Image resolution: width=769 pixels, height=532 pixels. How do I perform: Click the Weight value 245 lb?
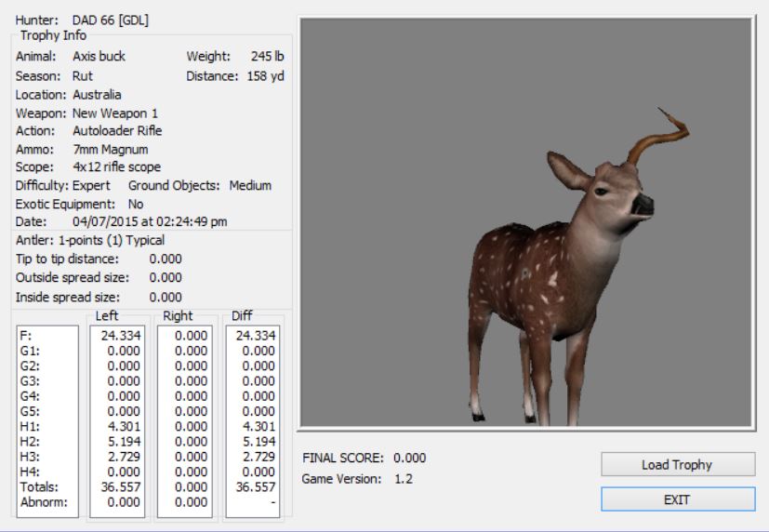coord(267,57)
